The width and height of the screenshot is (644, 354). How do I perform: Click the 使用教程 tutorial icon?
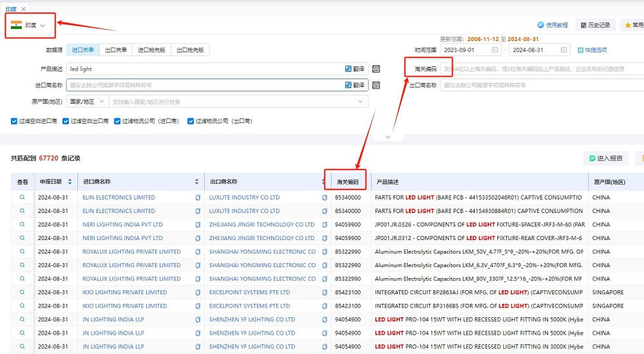tap(541, 25)
